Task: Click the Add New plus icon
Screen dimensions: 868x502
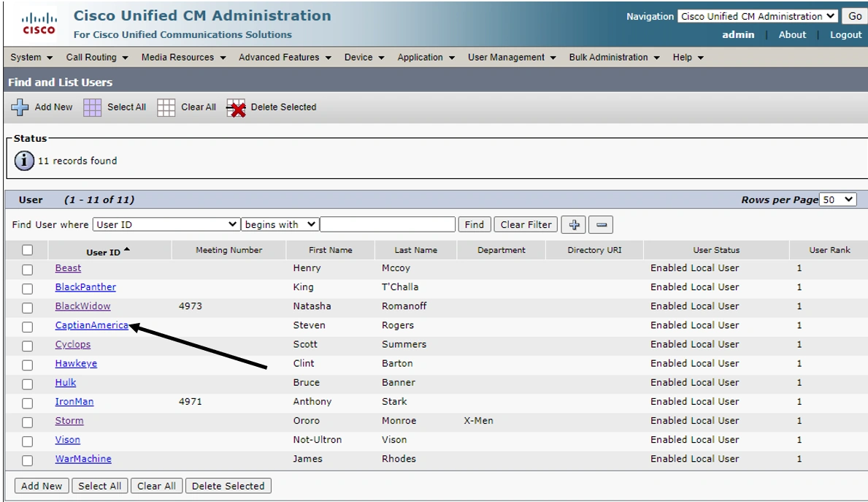Action: point(20,107)
